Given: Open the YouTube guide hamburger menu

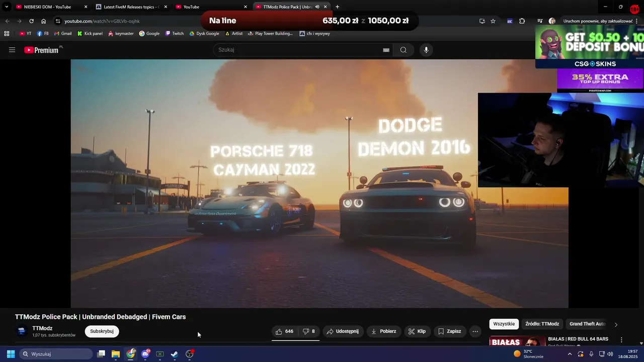Looking at the screenshot, I should 12,50.
